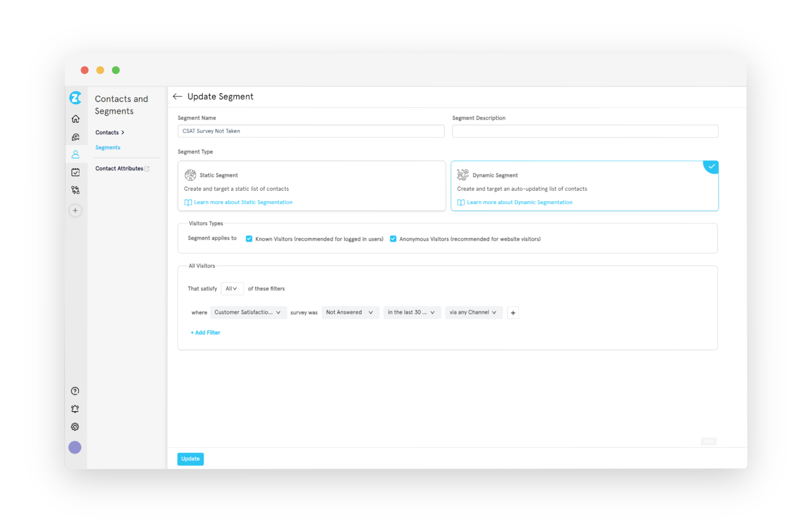812x522 pixels.
Task: Open the calendar check icon in sidebar
Action: 75,172
